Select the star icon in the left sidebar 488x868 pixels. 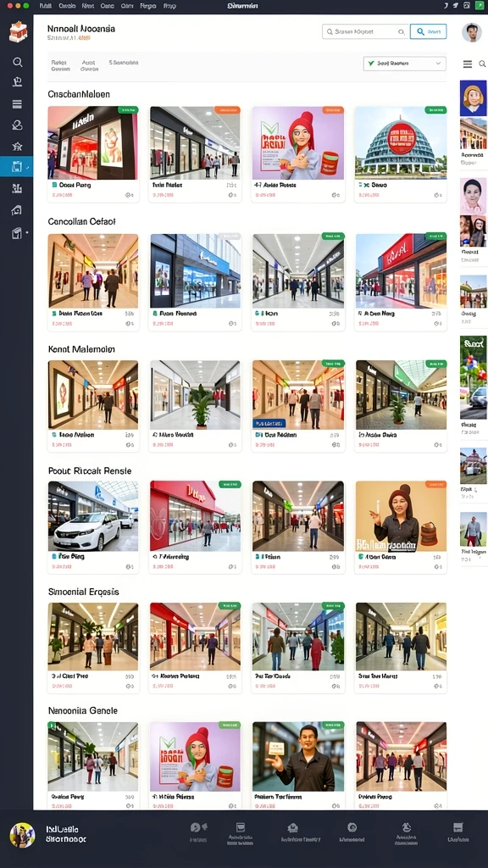point(17,147)
